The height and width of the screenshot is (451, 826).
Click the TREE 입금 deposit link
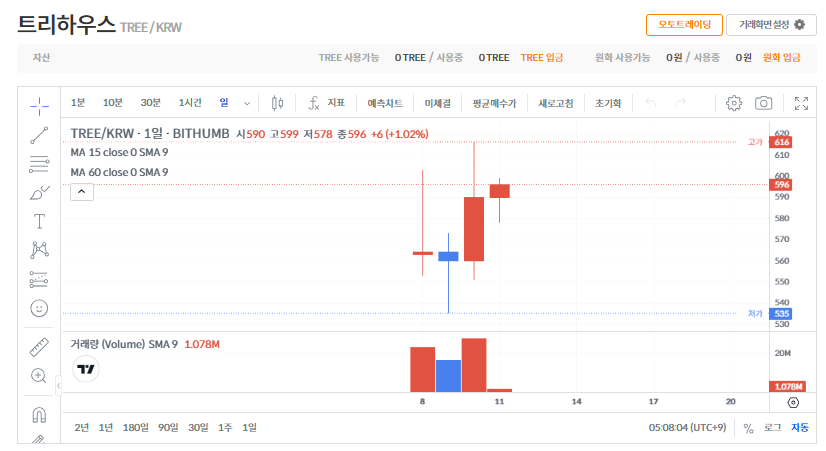[x=542, y=57]
